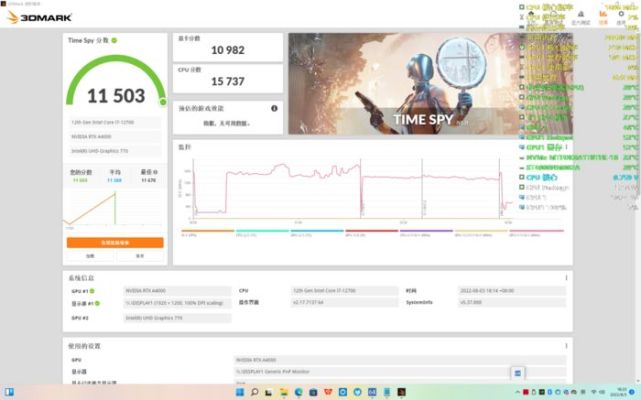Viewport: 641px width, 400px height.
Task: Click the CPU value field in system info
Action: coord(345,291)
